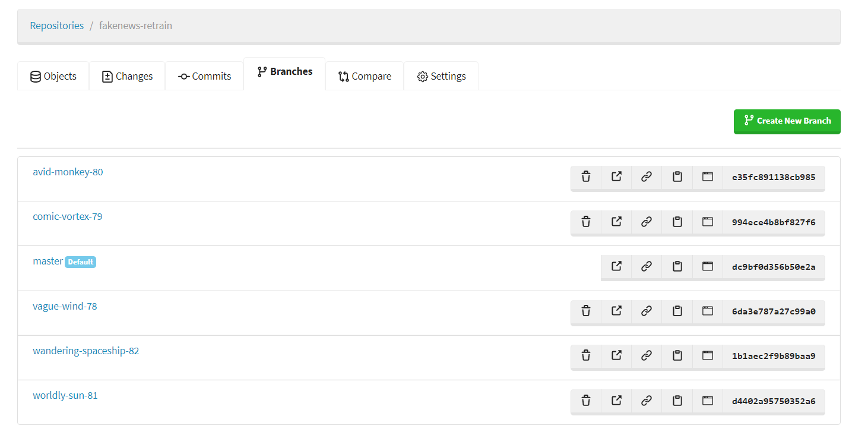This screenshot has height=438, width=868.
Task: Delete the worldly-sun-81 branch
Action: coord(586,401)
